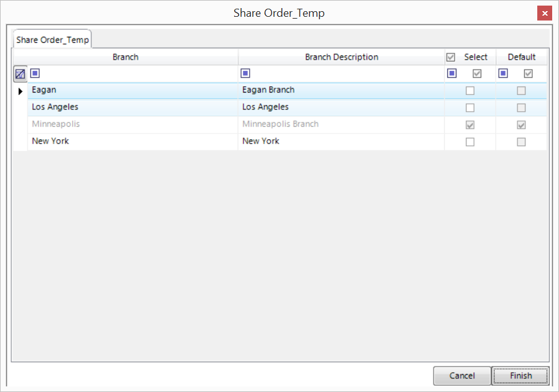Close the Share Order_Temp dialog
Viewport: 559px width, 392px height.
pos(544,13)
